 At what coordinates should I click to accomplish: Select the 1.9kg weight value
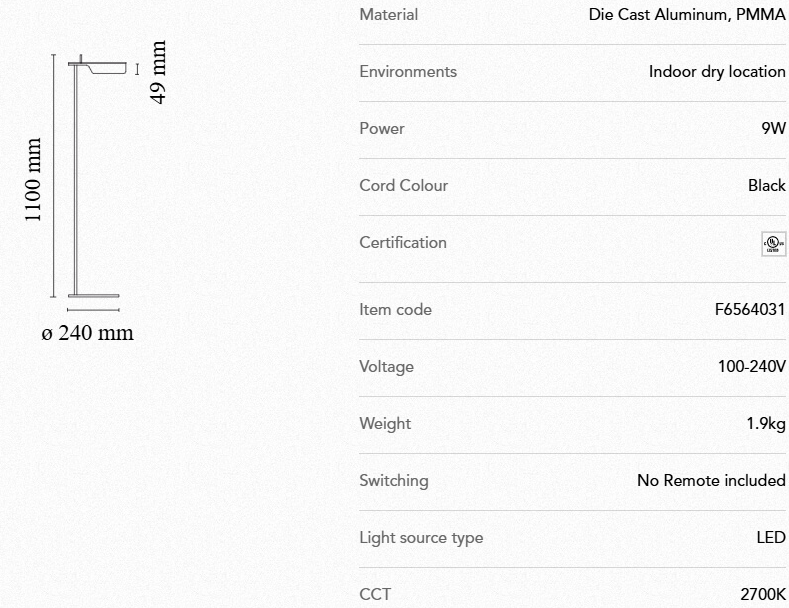(x=766, y=424)
